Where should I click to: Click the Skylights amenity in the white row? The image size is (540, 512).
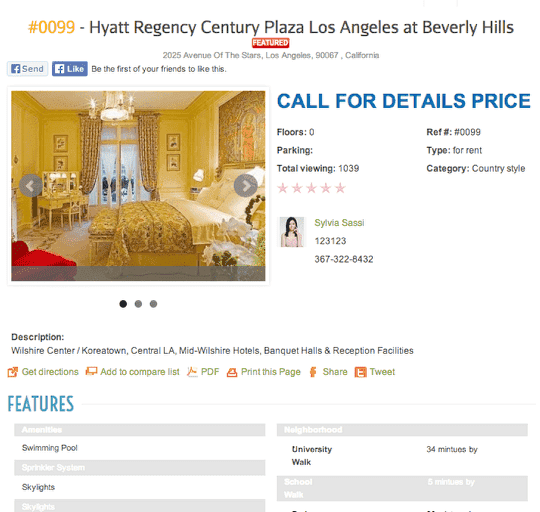(140, 487)
